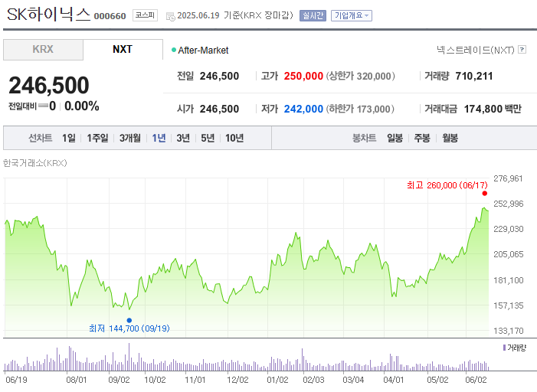The image size is (537, 392).
Task: Switch to the KRX tab
Action: pyautogui.click(x=43, y=50)
